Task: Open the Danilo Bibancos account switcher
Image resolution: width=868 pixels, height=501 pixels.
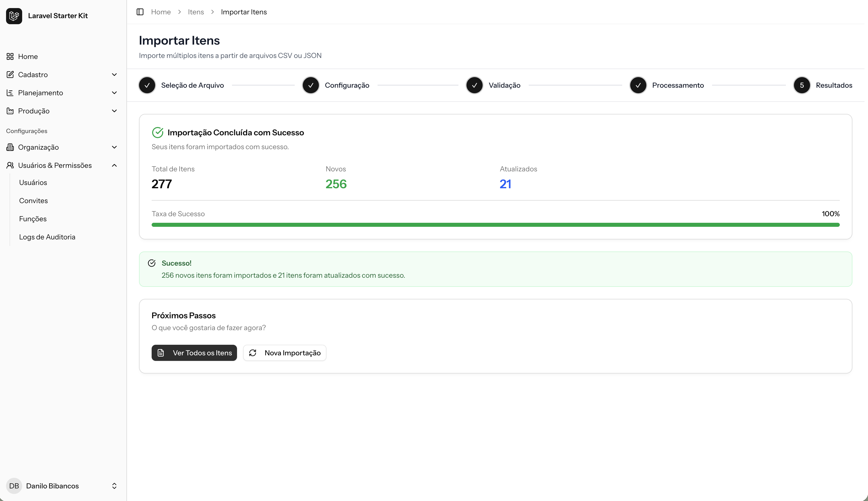Action: pyautogui.click(x=114, y=486)
